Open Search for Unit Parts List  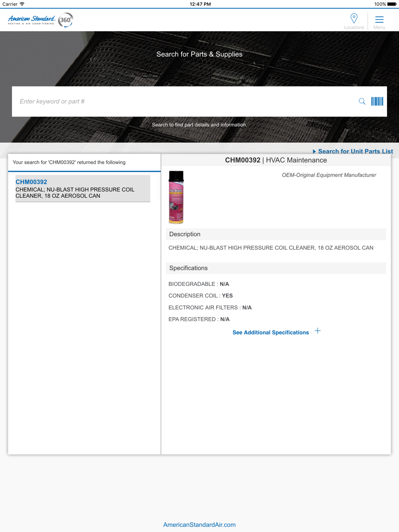coord(356,151)
